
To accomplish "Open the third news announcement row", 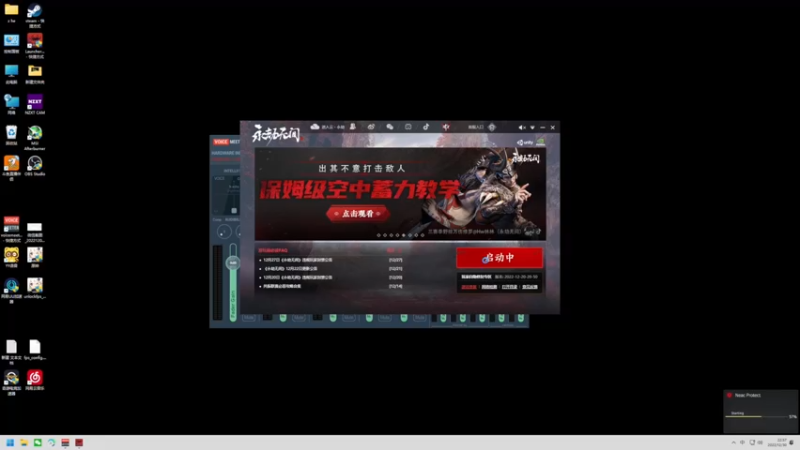I will pos(331,278).
